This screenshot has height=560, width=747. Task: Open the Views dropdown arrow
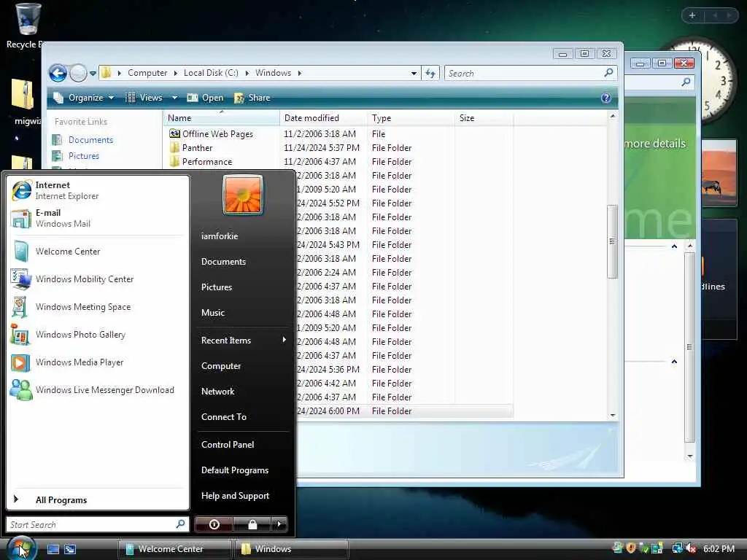pyautogui.click(x=175, y=98)
